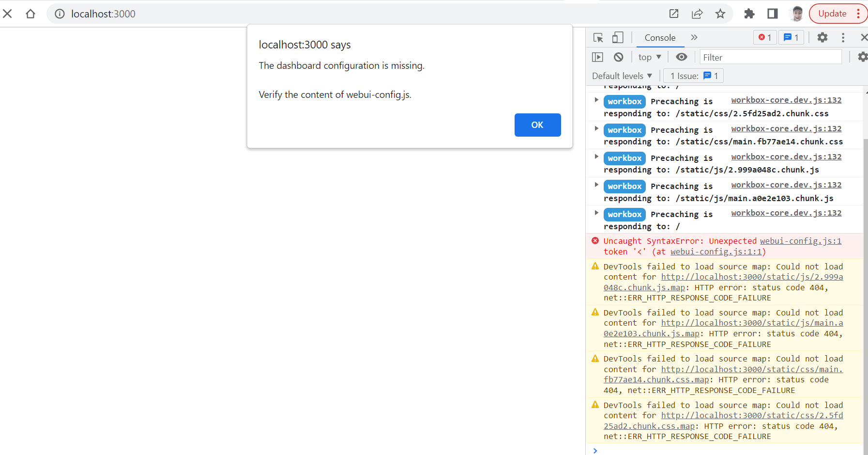Click the console Filter input field
Screen dimensions: 868x455
click(770, 57)
